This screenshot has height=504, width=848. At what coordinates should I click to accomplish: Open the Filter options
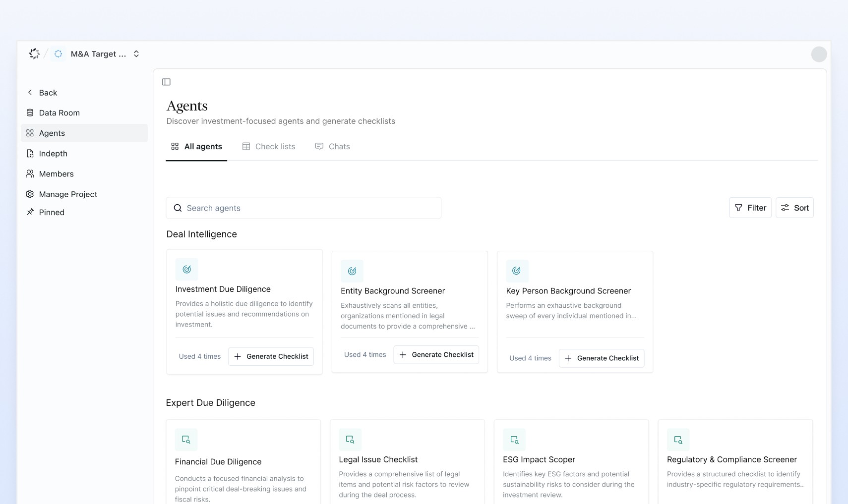point(750,208)
